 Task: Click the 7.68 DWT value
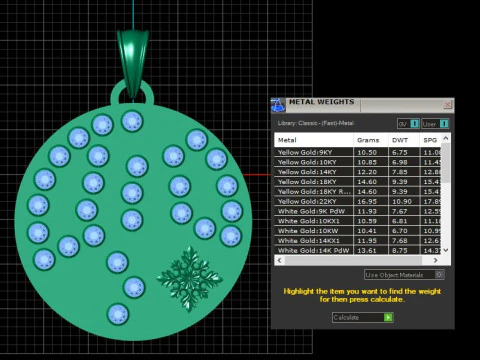[x=400, y=241]
